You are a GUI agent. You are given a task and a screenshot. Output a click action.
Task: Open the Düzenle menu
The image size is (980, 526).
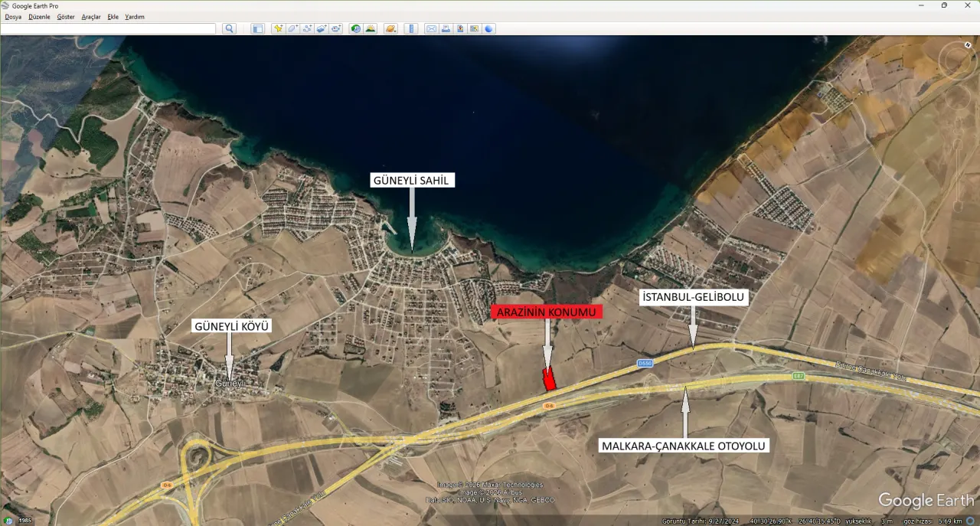pos(39,16)
